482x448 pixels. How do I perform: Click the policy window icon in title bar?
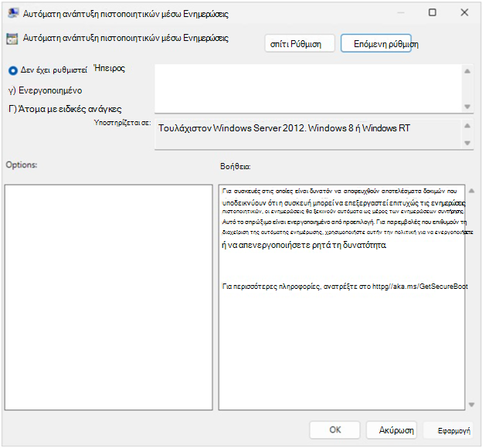pyautogui.click(x=13, y=13)
